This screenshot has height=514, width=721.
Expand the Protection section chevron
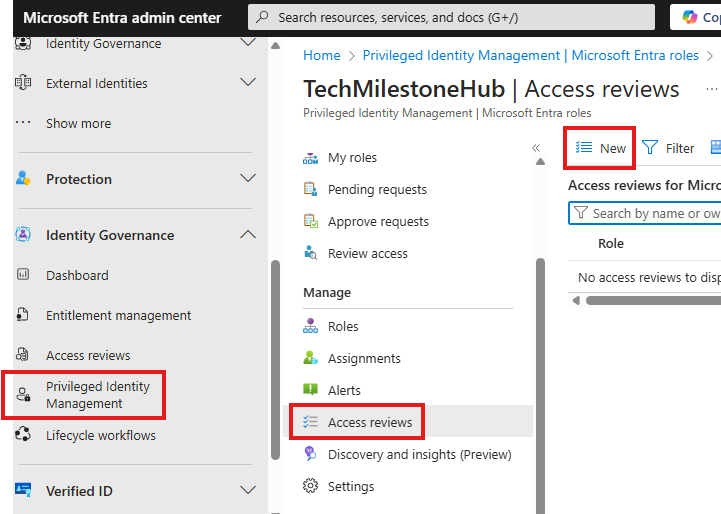pos(248,179)
